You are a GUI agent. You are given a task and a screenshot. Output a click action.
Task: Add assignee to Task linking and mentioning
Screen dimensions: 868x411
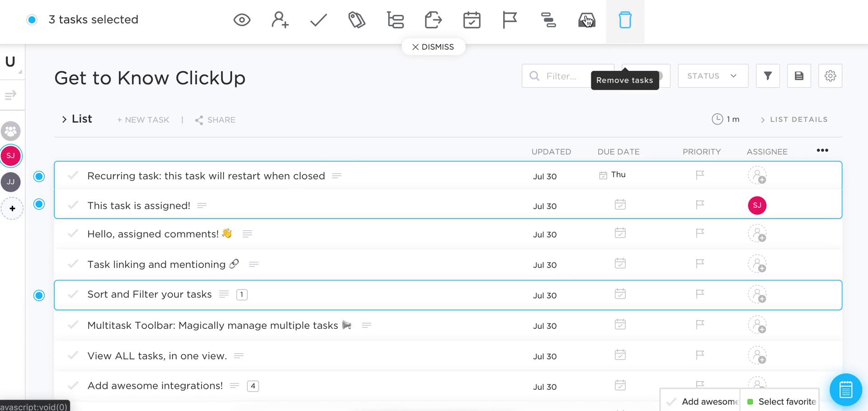coord(757,264)
